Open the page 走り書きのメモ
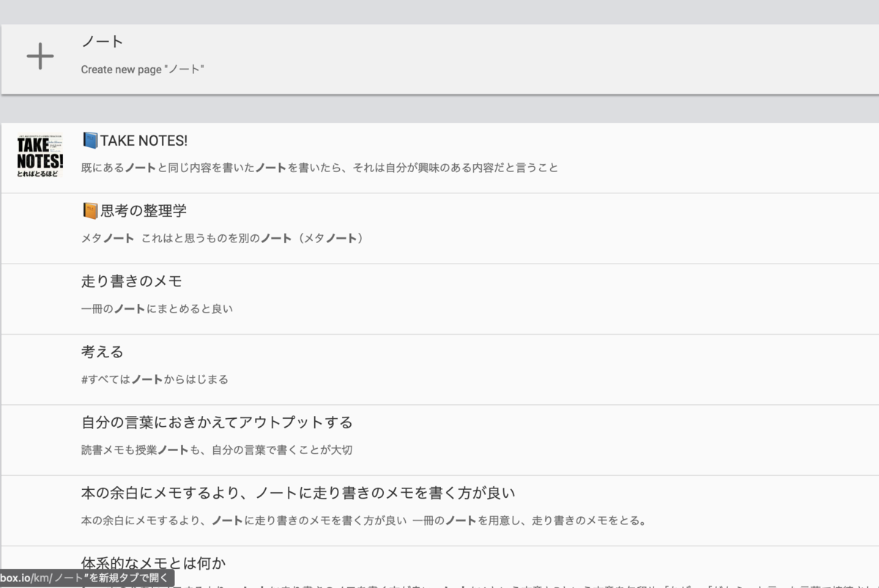This screenshot has width=879, height=588. pyautogui.click(x=131, y=281)
